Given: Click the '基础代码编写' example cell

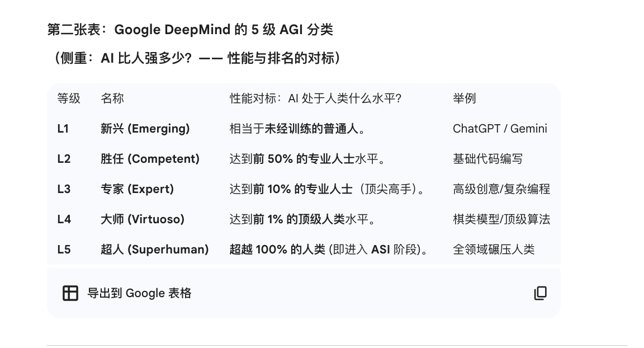Looking at the screenshot, I should pyautogui.click(x=487, y=159).
